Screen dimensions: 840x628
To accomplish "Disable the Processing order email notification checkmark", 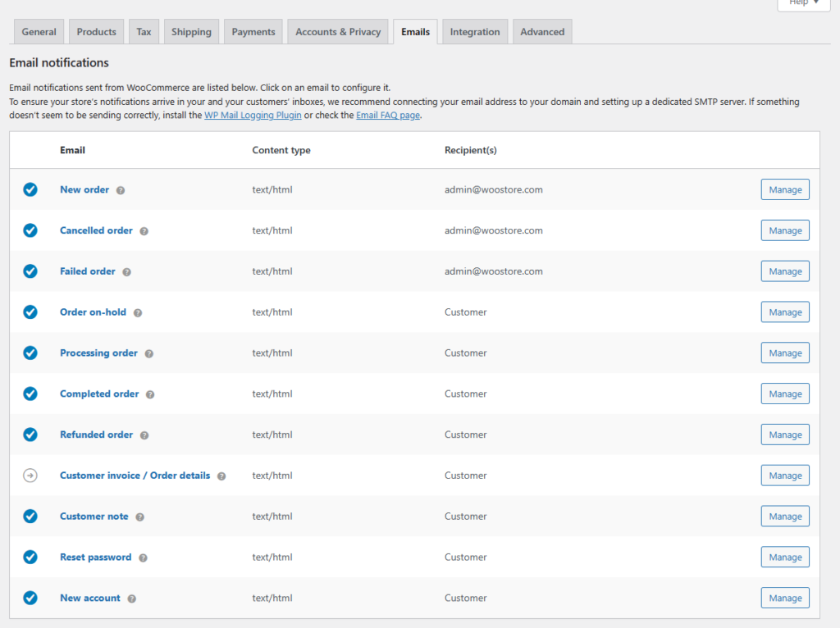I will pos(30,353).
